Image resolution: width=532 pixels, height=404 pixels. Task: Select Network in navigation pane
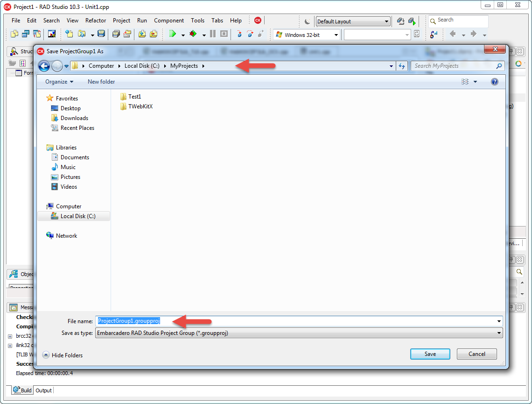(62, 236)
